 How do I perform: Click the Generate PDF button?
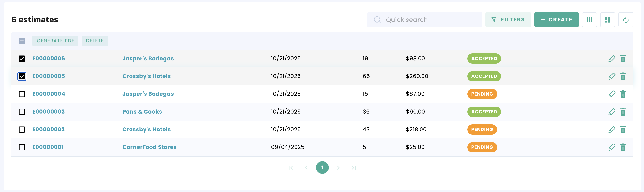point(55,41)
